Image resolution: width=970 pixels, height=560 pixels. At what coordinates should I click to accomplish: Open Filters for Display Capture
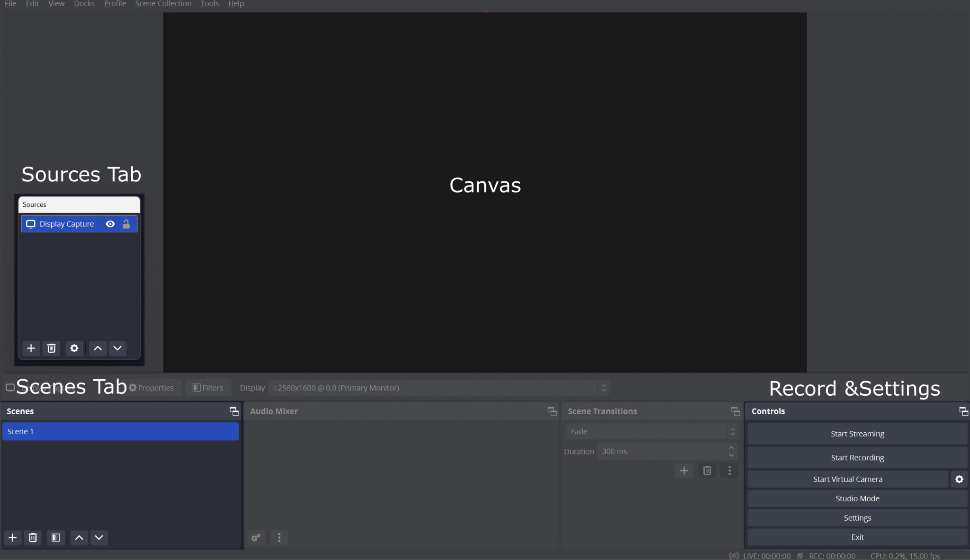[207, 387]
